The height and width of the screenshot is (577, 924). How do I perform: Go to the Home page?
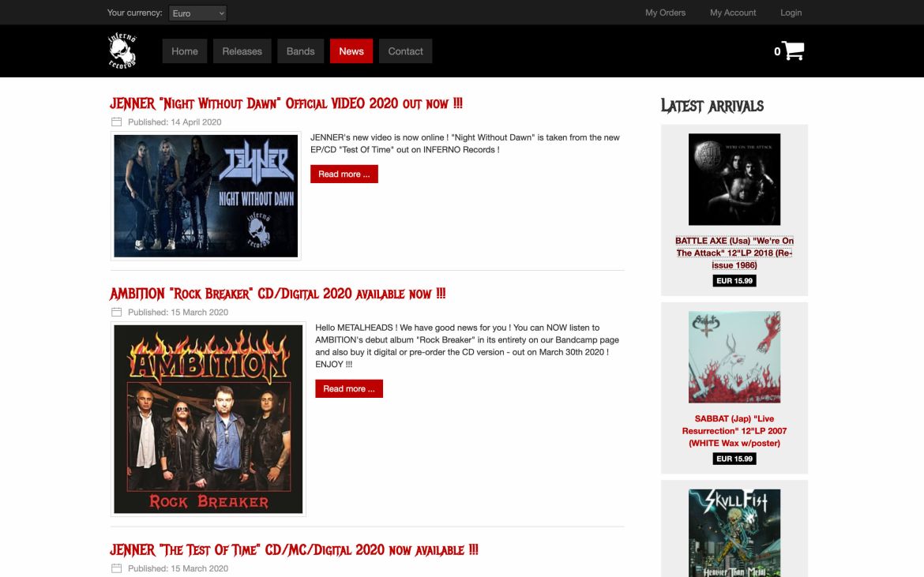[185, 51]
